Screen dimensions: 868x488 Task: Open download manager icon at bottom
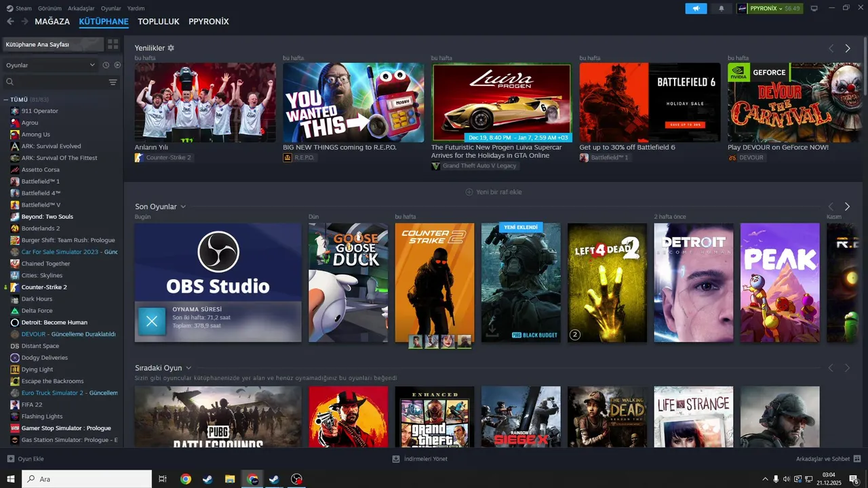click(396, 459)
